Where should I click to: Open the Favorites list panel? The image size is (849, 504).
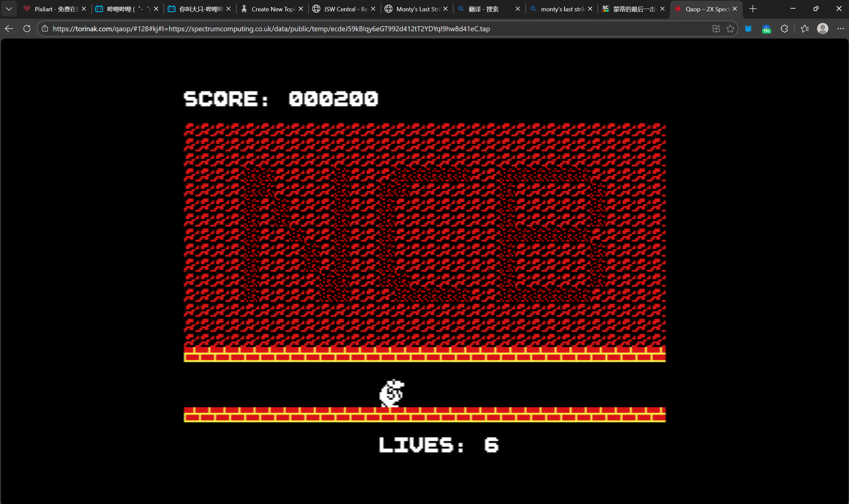point(804,29)
